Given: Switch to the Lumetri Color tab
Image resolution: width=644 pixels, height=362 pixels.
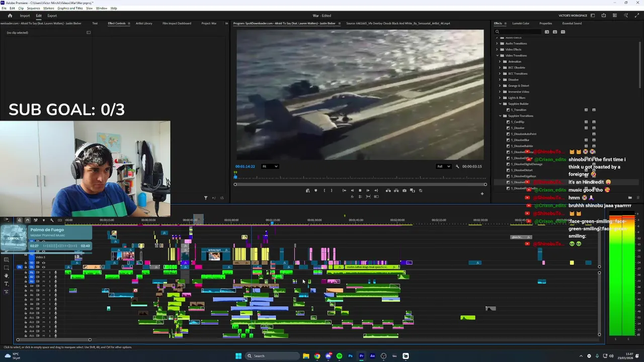Looking at the screenshot, I should [x=521, y=23].
